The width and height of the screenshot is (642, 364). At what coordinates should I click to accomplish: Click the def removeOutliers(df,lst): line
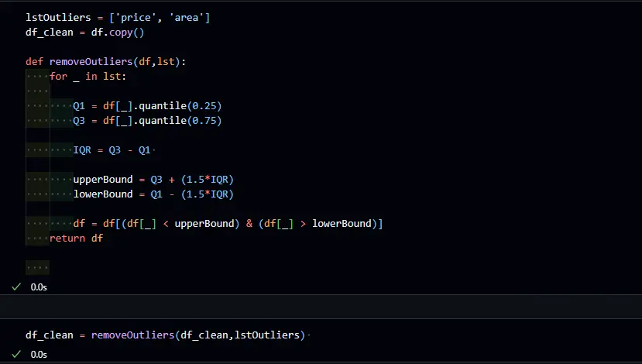(105, 62)
